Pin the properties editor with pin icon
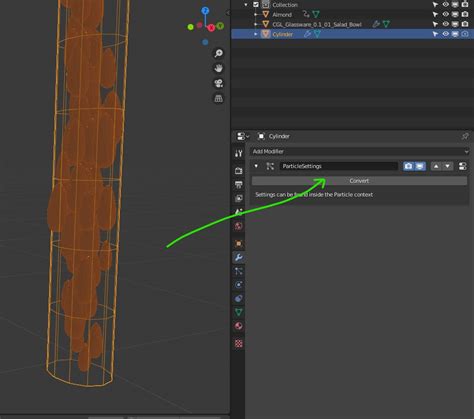The height and width of the screenshot is (419, 474). coord(465,136)
